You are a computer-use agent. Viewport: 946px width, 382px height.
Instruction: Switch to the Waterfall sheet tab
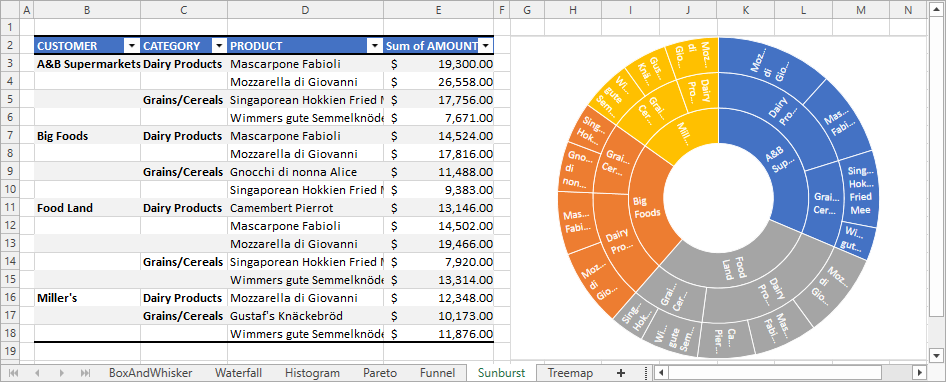click(238, 373)
